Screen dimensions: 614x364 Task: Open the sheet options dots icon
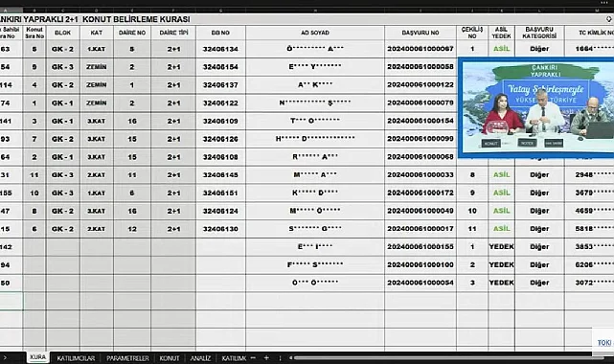click(x=280, y=358)
